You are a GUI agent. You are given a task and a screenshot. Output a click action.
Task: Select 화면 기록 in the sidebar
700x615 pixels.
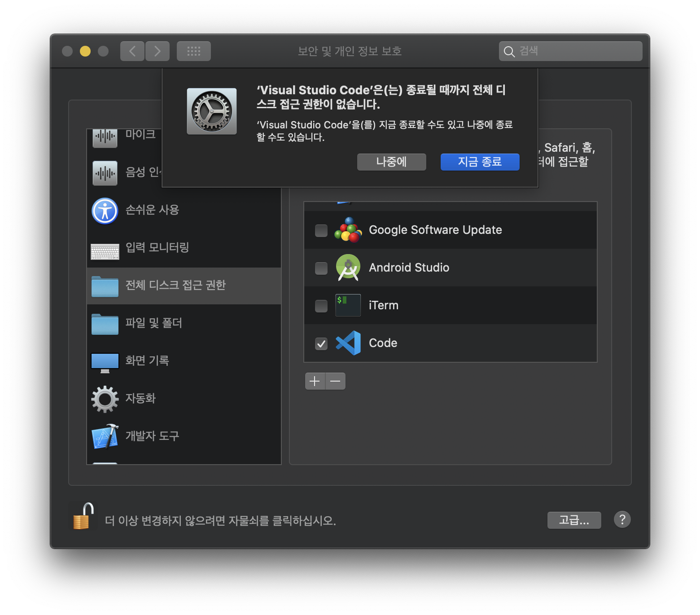pos(184,361)
